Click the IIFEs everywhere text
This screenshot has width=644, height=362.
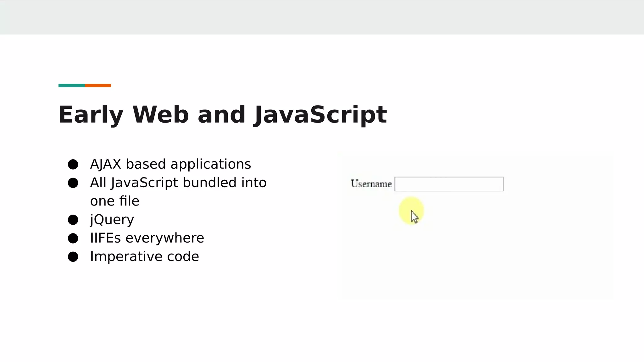tap(147, 238)
